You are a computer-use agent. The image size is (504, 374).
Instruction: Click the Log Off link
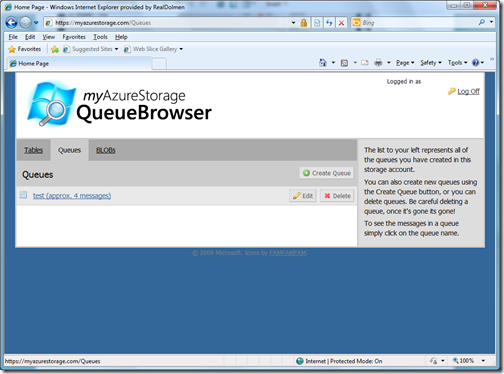pyautogui.click(x=468, y=91)
